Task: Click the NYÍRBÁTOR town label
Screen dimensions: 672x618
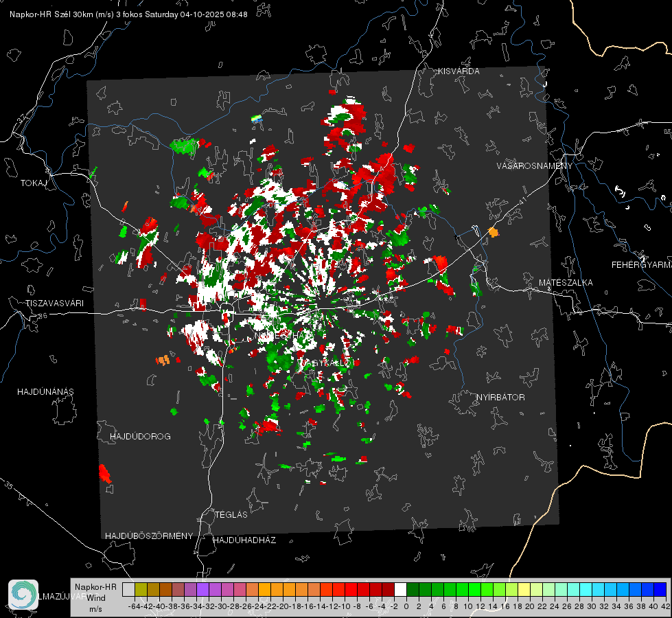Action: click(x=500, y=398)
